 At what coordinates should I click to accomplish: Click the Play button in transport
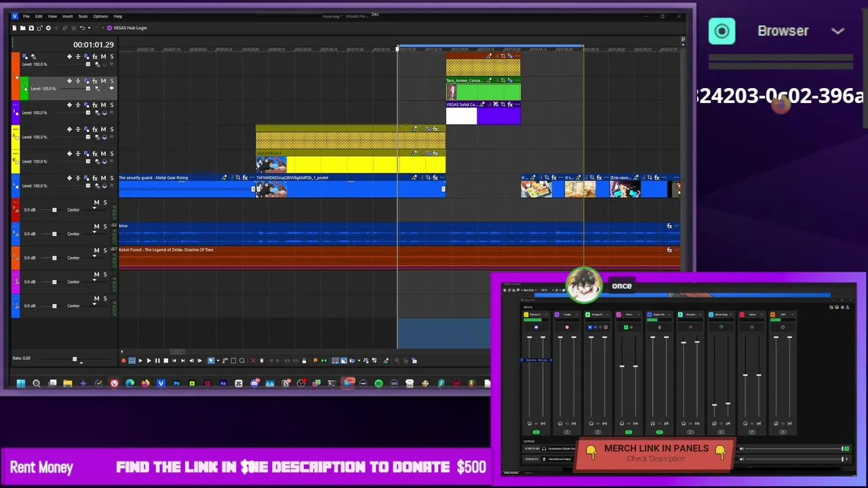(x=149, y=361)
